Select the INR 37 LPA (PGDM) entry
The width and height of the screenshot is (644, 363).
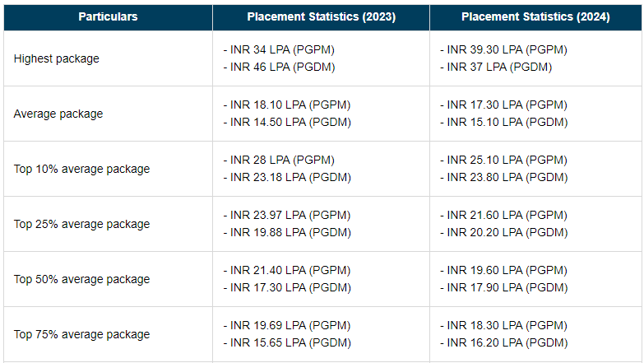click(496, 67)
